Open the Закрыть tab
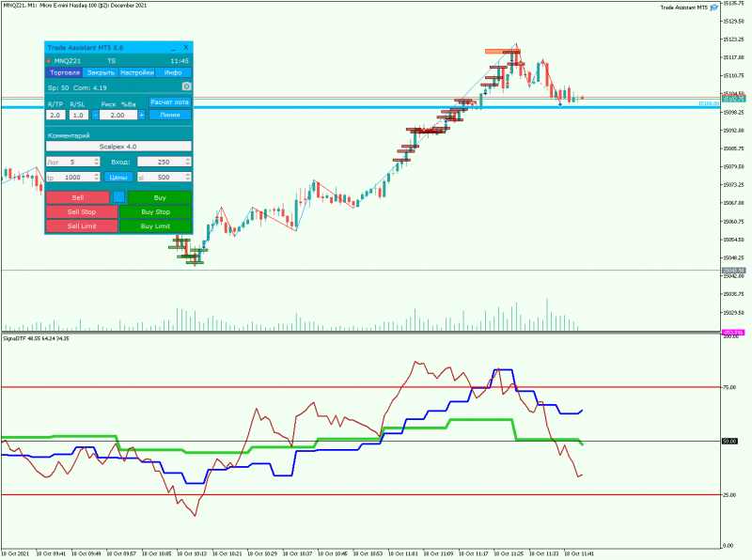Screen dimensions: 752x560 pyautogui.click(x=101, y=72)
